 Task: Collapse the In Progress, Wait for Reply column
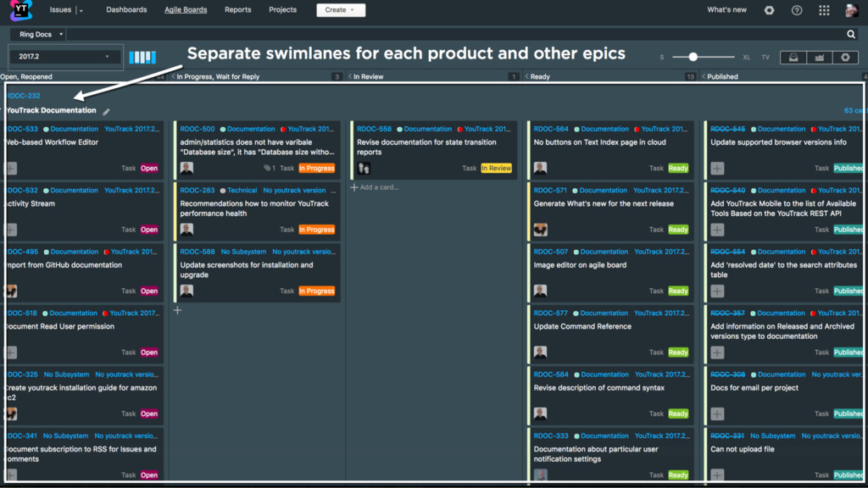[x=173, y=76]
